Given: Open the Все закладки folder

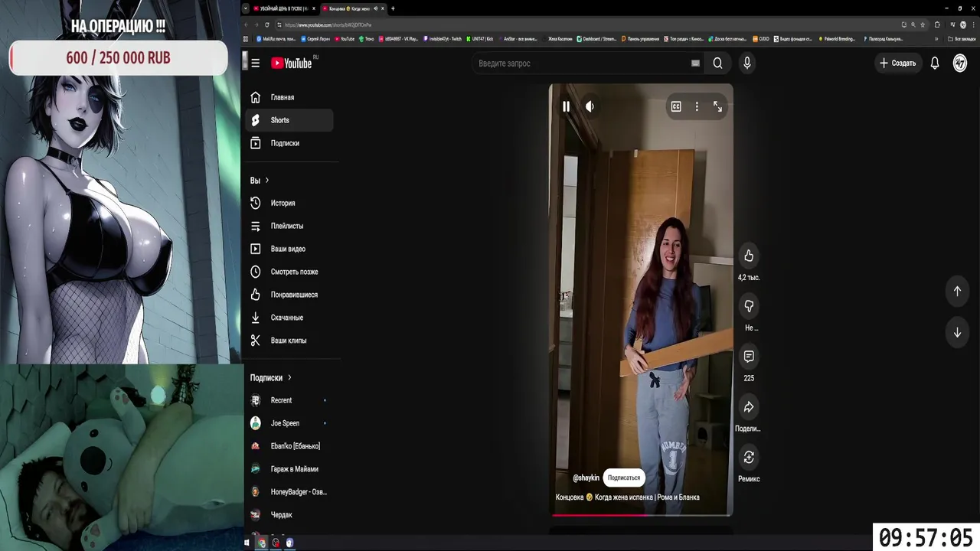Looking at the screenshot, I should [962, 38].
